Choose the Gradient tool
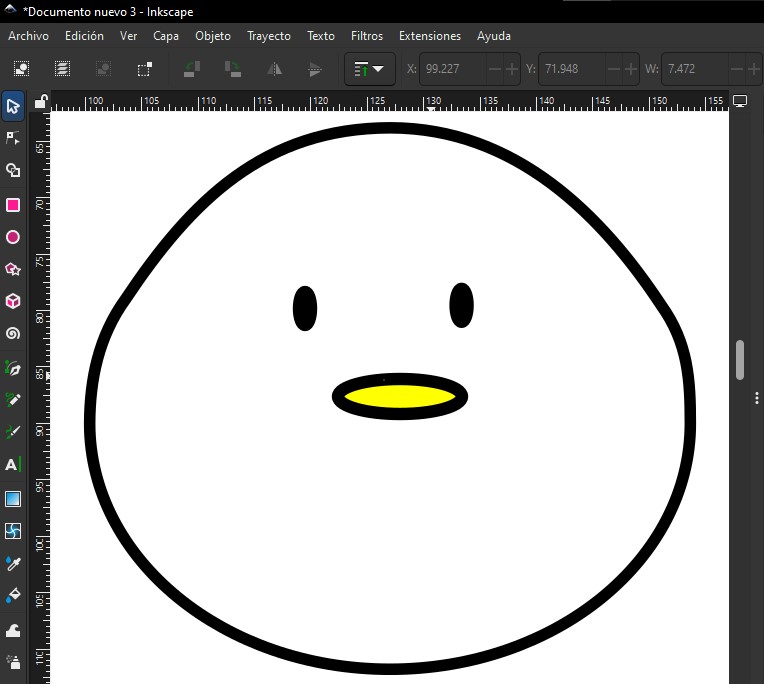Screen dimensions: 764x684 [13, 499]
